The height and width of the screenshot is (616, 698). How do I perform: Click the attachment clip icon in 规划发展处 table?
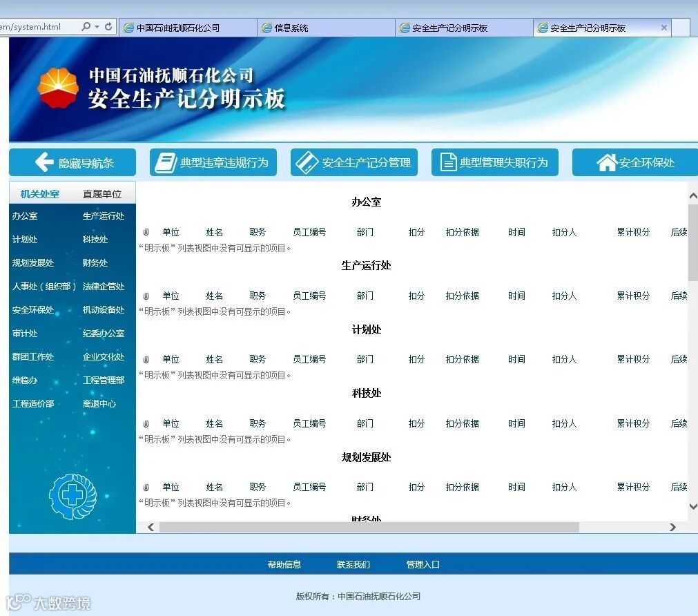(x=146, y=488)
